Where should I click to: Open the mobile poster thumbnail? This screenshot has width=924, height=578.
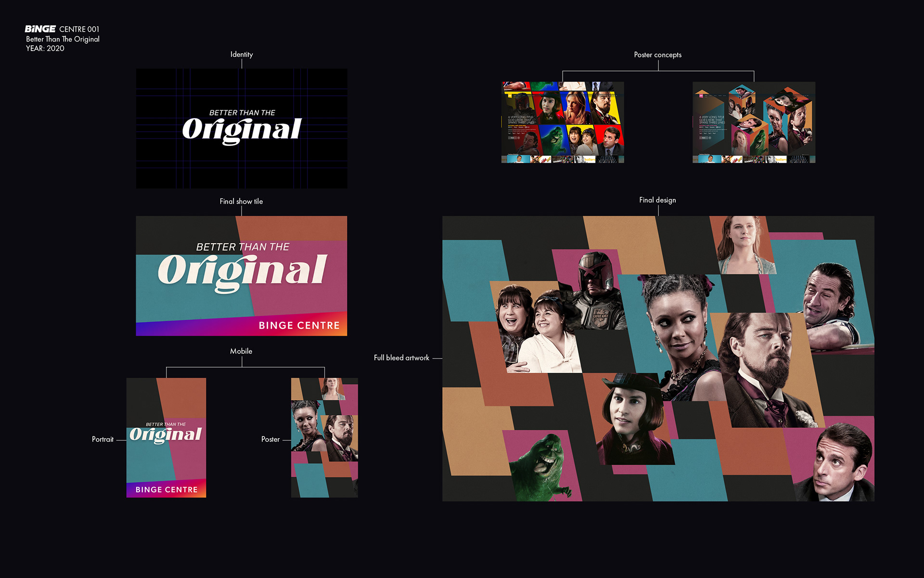click(324, 438)
